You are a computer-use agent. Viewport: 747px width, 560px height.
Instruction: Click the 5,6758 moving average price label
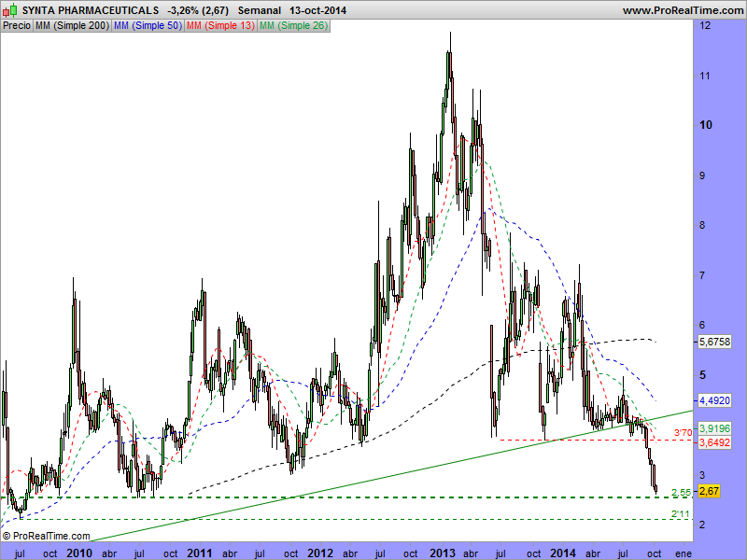click(x=714, y=342)
